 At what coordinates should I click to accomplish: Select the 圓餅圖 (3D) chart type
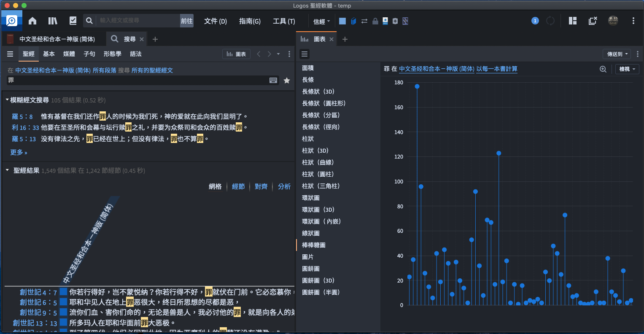tap(318, 280)
